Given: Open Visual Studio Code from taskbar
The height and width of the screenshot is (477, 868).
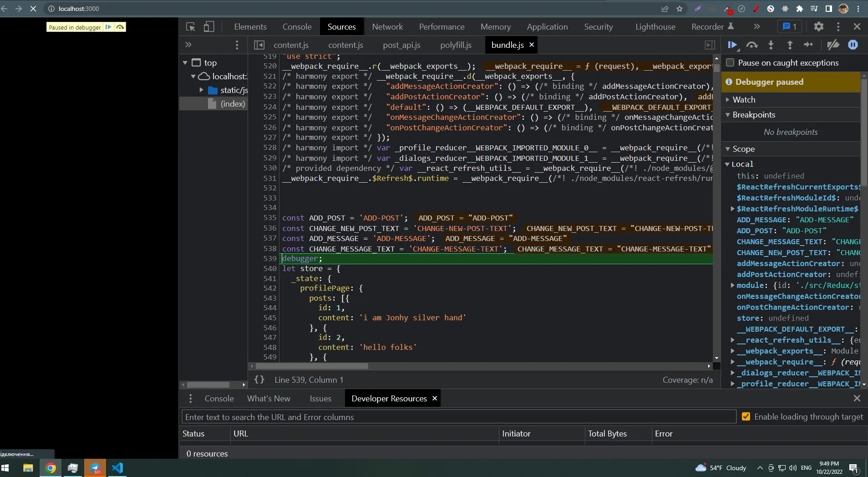Looking at the screenshot, I should click(x=117, y=468).
